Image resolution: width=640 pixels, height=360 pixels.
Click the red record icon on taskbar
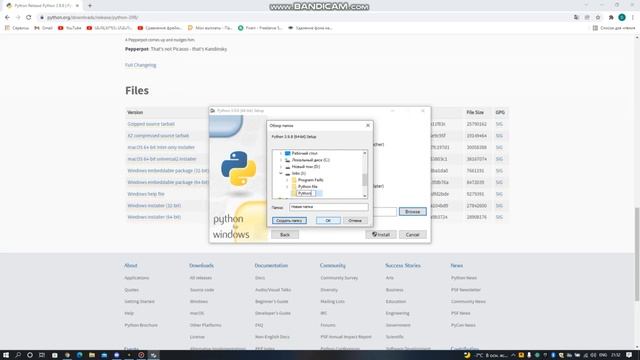pos(141,355)
